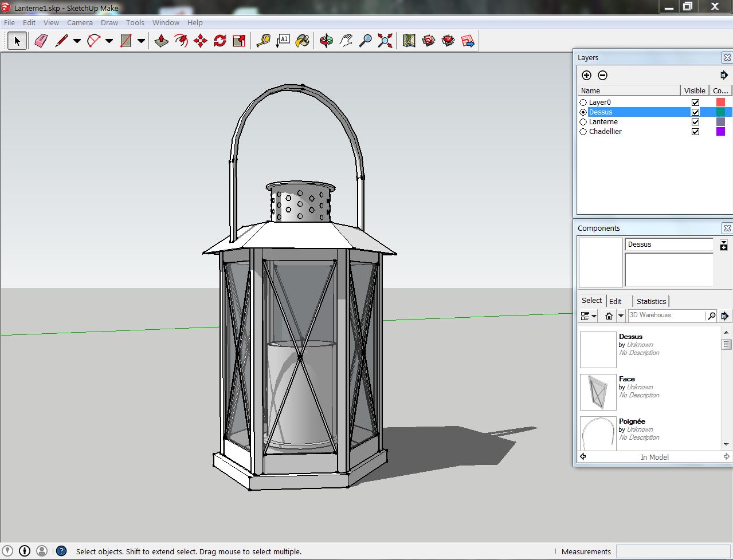Switch to the Statistics tab
The image size is (733, 560).
651,301
